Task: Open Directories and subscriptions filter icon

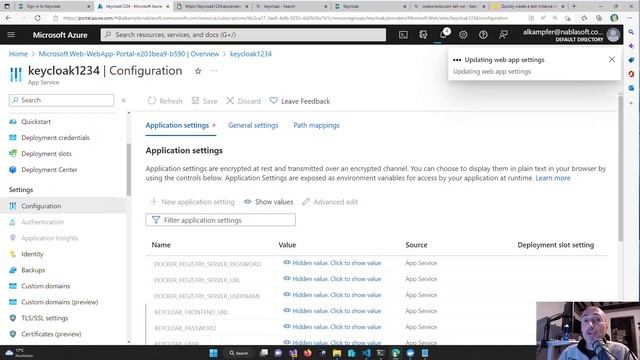Action: [423, 35]
